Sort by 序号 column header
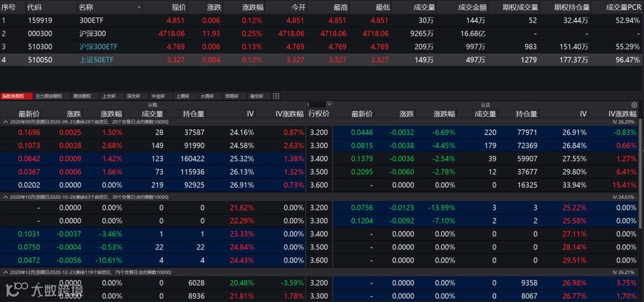 tap(8, 7)
